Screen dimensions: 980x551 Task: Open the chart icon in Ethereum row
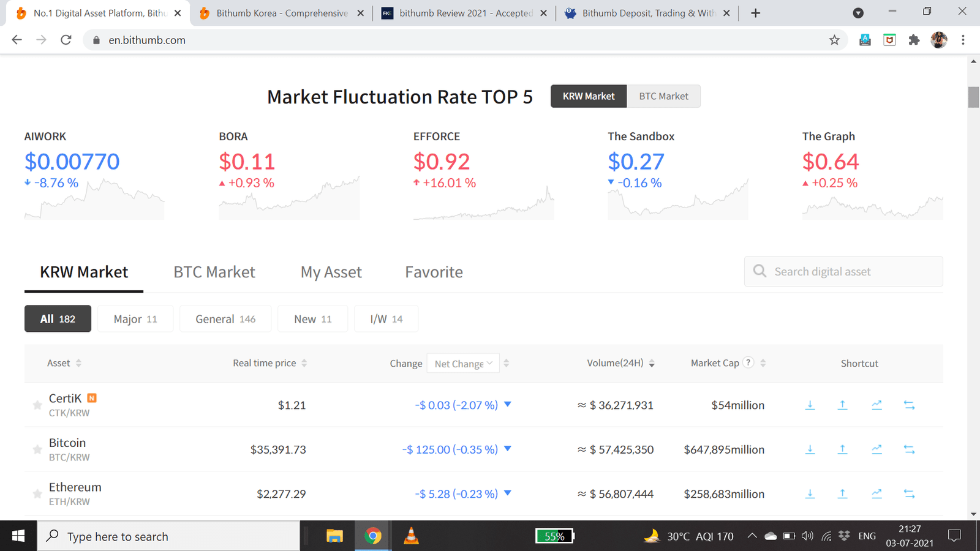tap(877, 493)
